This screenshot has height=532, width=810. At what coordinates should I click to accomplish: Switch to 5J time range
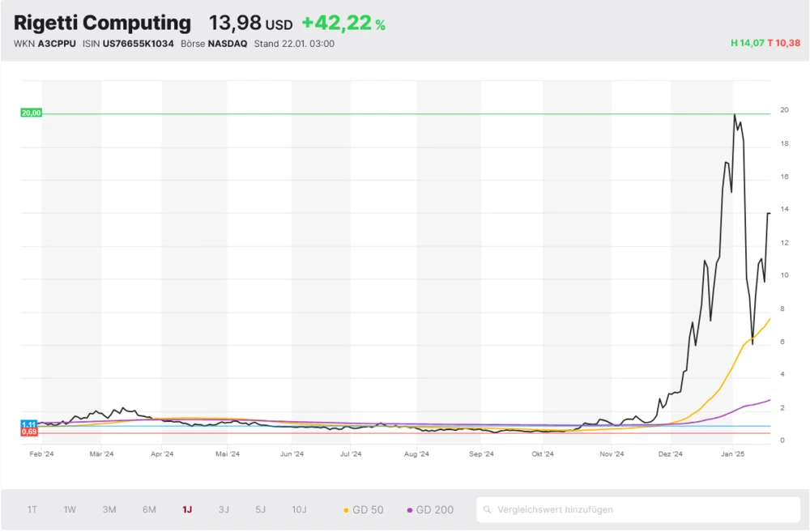coord(260,509)
